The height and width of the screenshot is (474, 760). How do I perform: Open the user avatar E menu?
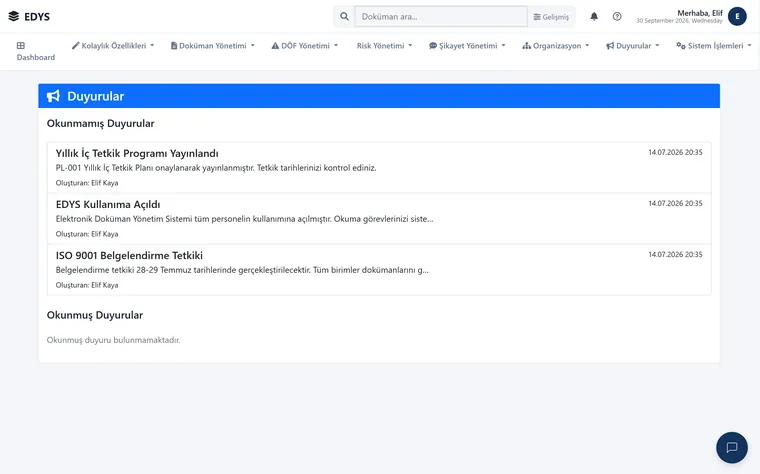[x=737, y=16]
